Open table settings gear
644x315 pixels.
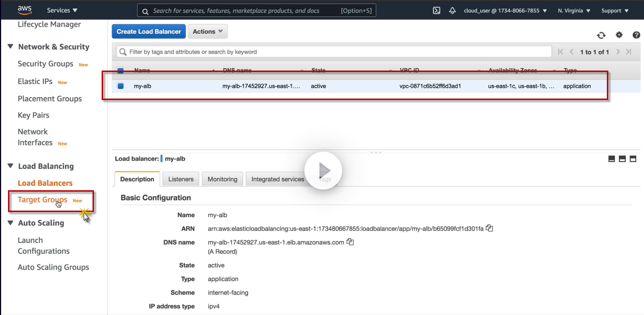[619, 35]
